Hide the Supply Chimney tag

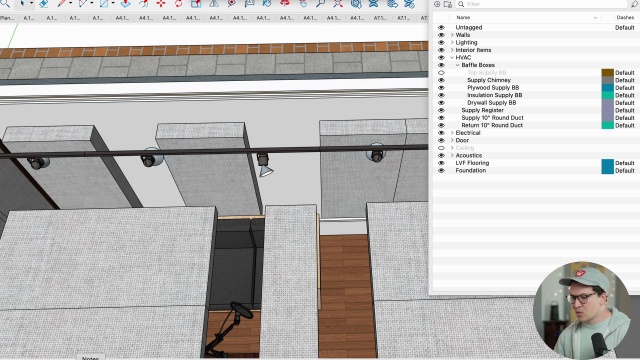(x=441, y=80)
